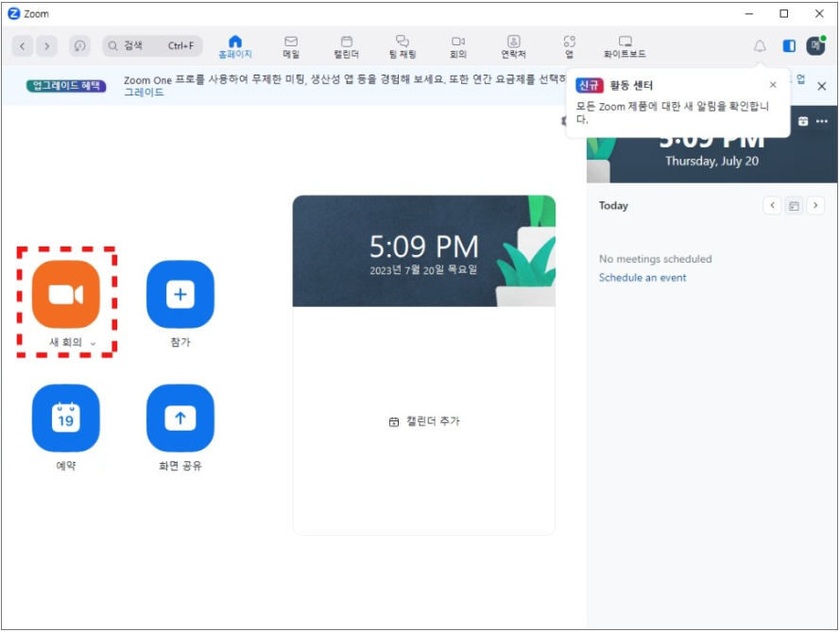The height and width of the screenshot is (632, 840).
Task: Open the Schedule (예약) calendar button
Action: pos(66,418)
